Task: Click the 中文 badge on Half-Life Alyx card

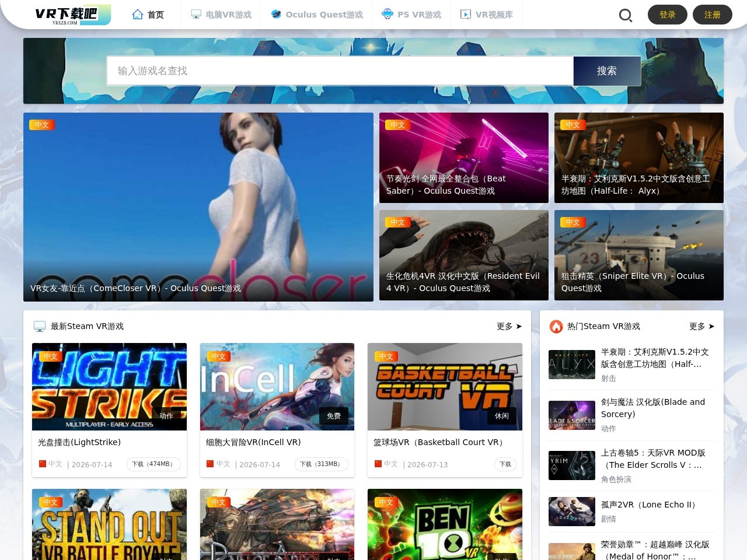Action: (x=573, y=125)
